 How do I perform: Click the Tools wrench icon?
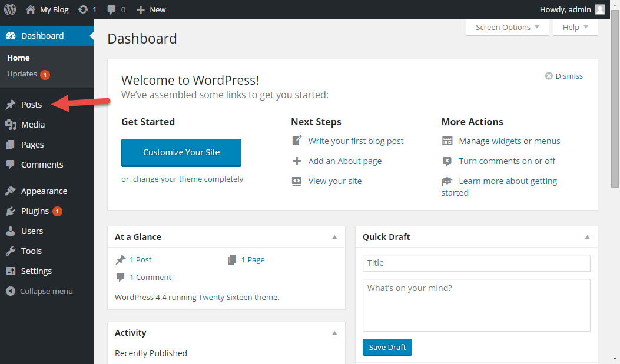click(x=11, y=251)
